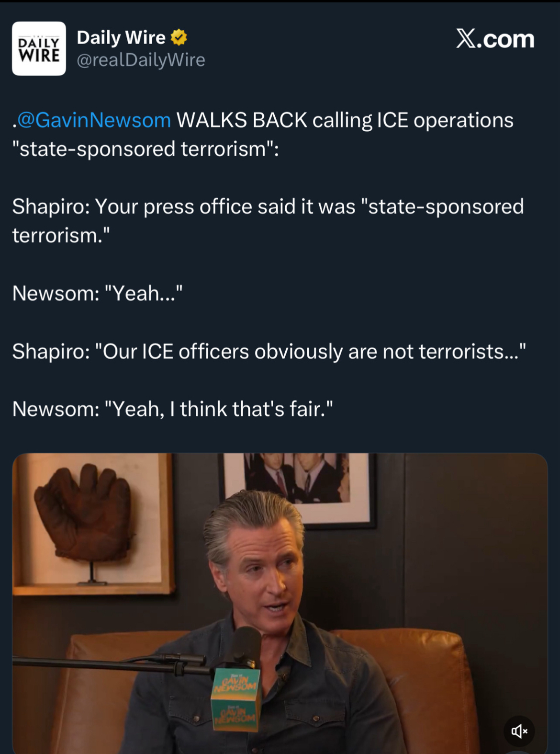Image resolution: width=560 pixels, height=754 pixels.
Task: Unmute the video using the speaker icon
Action: click(519, 731)
